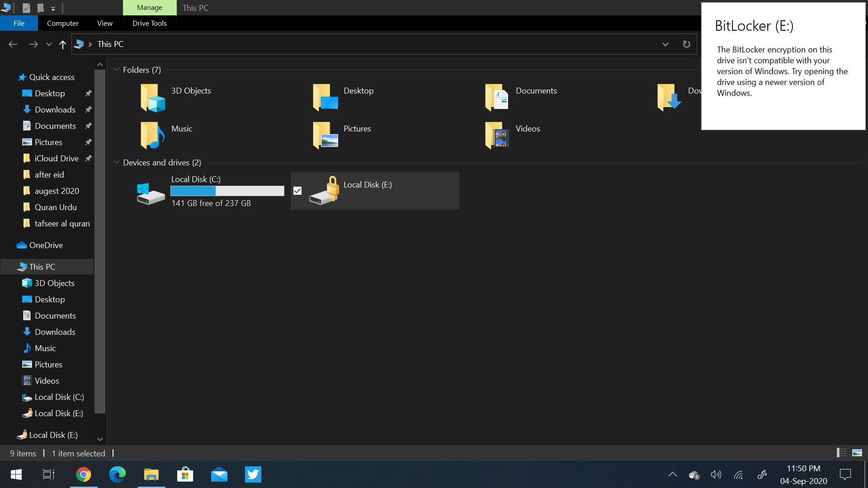Open the File menu
Screen dimensions: 868x488
[x=19, y=23]
